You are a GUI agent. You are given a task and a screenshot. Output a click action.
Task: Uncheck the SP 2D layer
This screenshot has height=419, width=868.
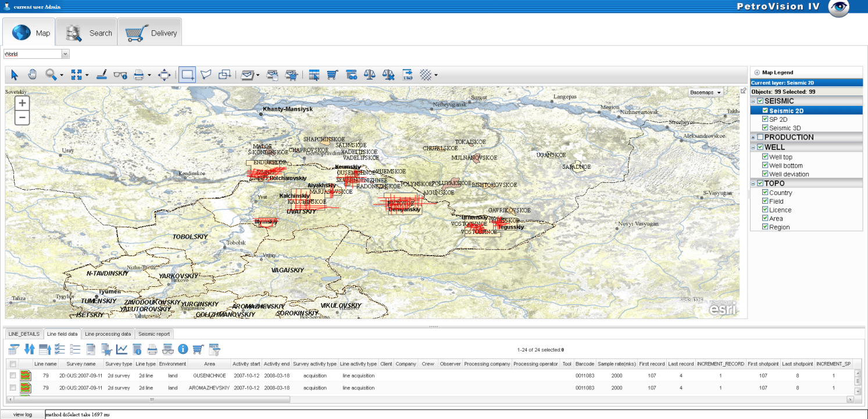tap(765, 119)
